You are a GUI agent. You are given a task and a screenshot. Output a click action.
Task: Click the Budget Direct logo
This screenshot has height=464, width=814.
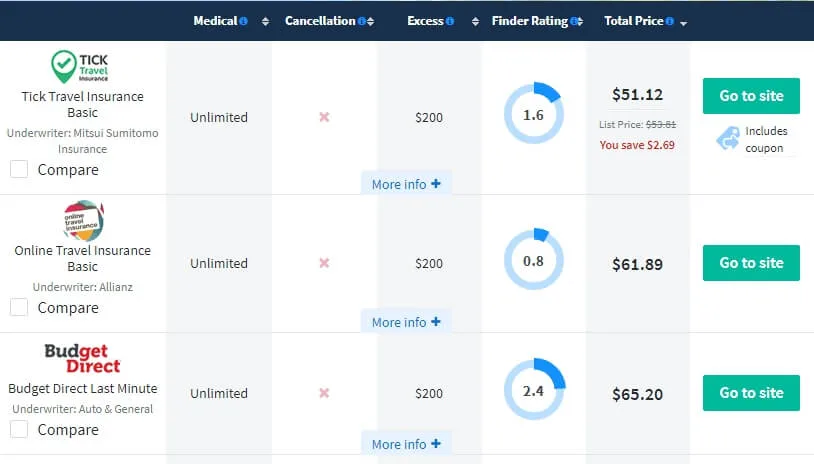coord(82,358)
